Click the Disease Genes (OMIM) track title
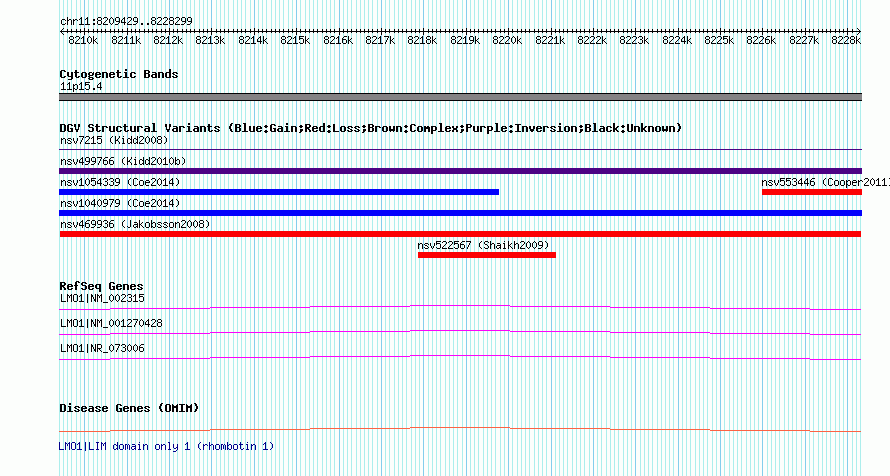890x476 pixels. [x=129, y=408]
